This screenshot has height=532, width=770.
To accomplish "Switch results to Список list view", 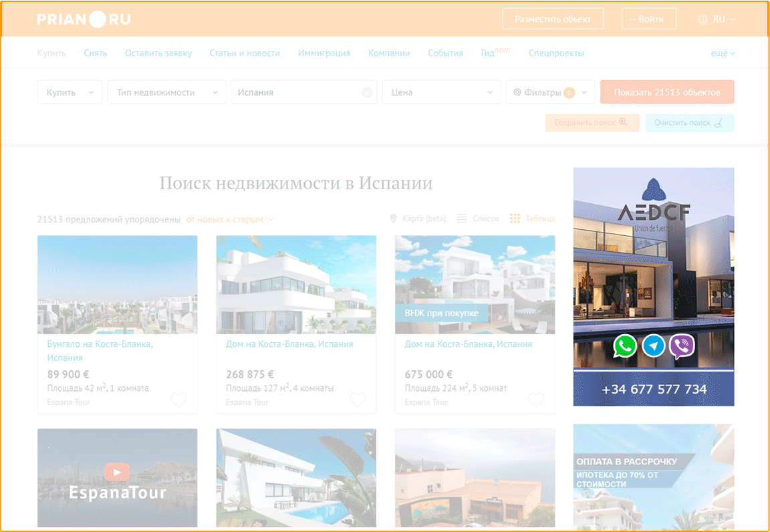I will tap(479, 219).
